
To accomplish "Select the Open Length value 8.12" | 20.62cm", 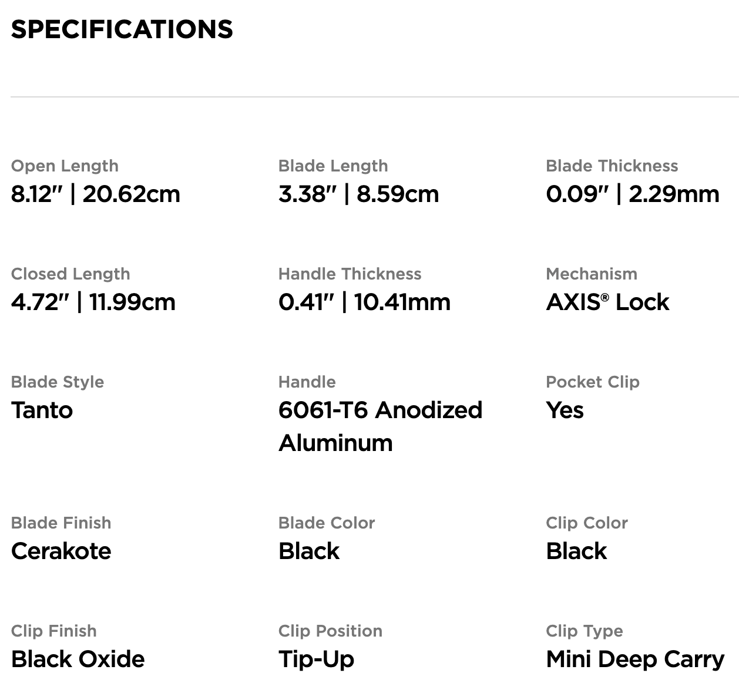I will [x=96, y=194].
